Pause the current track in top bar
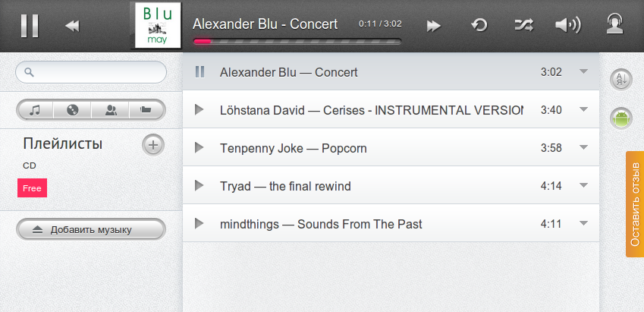The image size is (644, 312). 30,25
